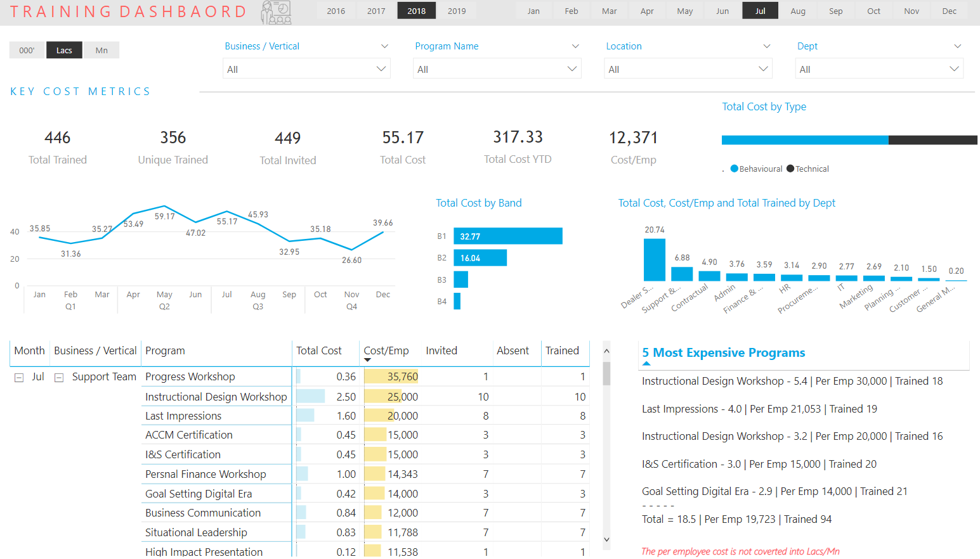Collapse the Dept slicer header chevron
Screen dimensions: 980x559
(958, 46)
